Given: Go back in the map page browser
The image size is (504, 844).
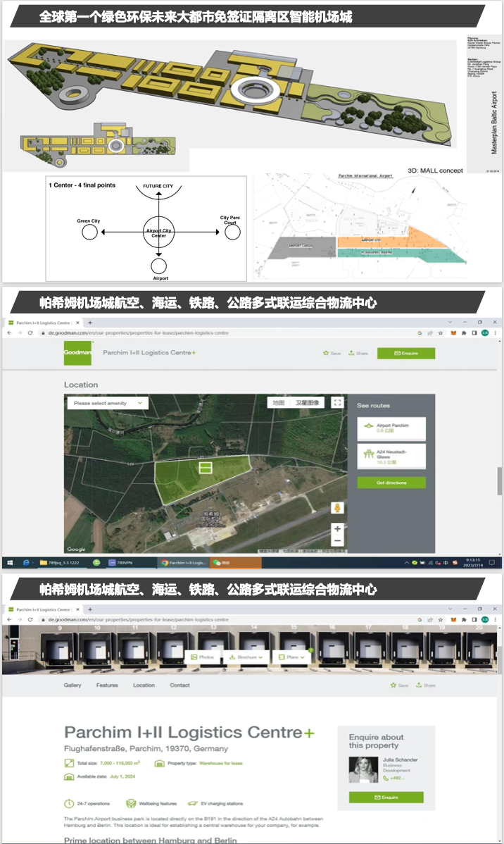Looking at the screenshot, I should pyautogui.click(x=9, y=333).
